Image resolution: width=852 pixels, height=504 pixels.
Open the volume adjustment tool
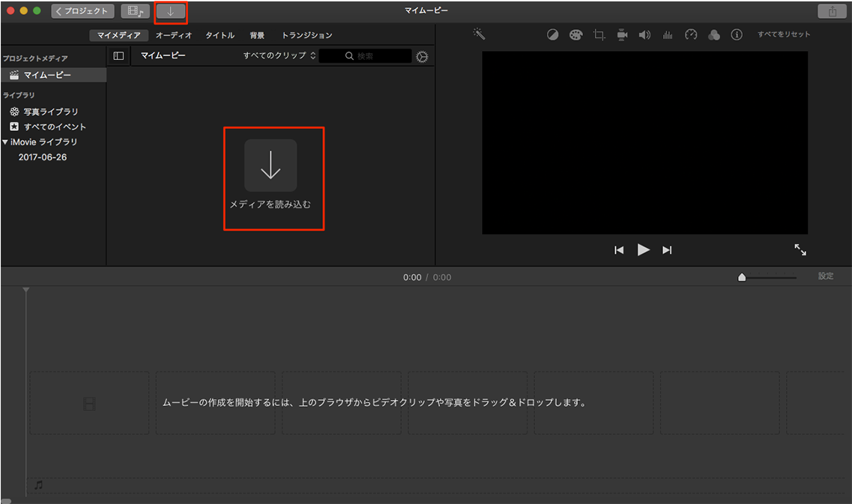tap(644, 34)
